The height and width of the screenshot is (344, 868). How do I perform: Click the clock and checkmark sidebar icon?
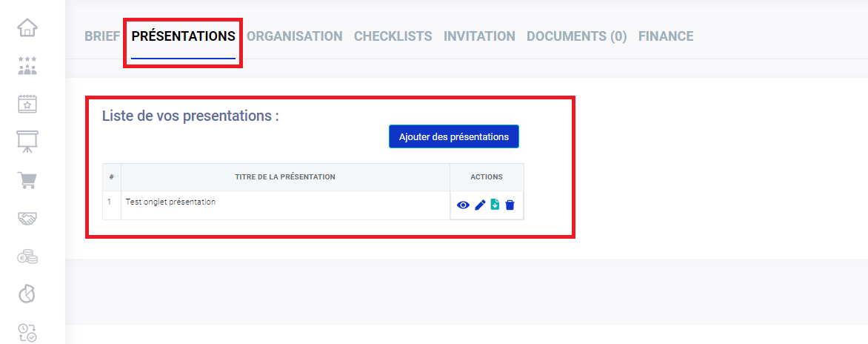tap(27, 332)
